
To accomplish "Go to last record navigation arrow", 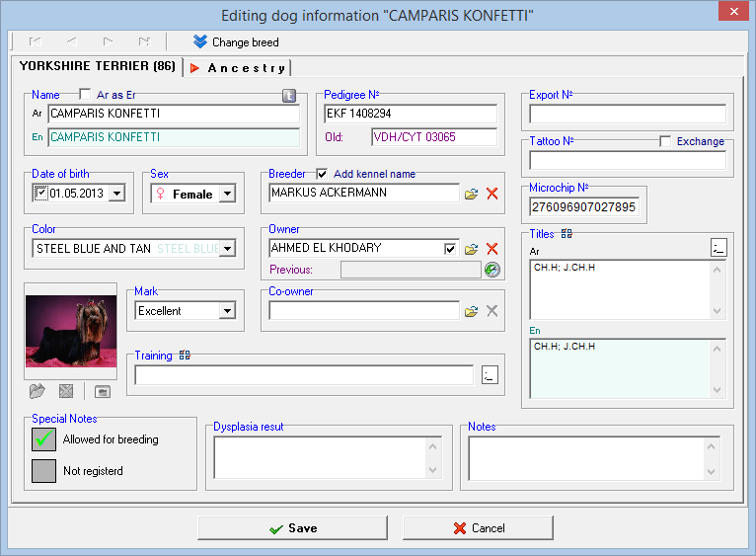I will point(144,41).
